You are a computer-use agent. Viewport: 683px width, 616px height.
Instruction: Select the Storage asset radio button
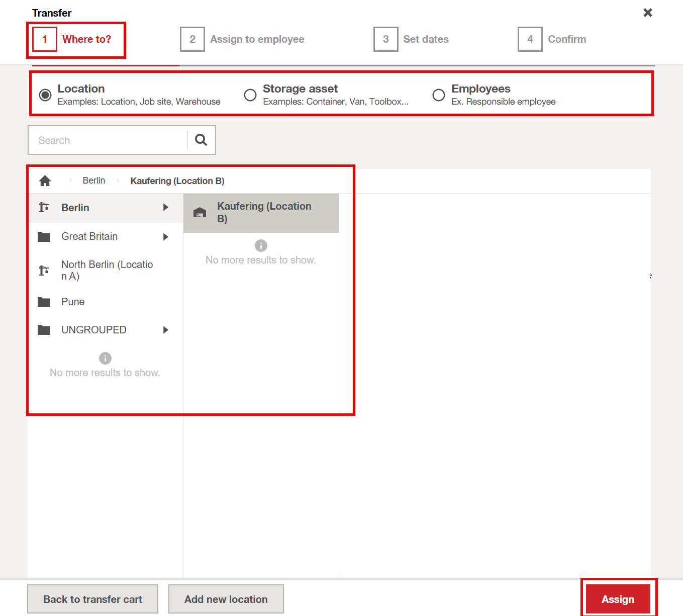(250, 95)
